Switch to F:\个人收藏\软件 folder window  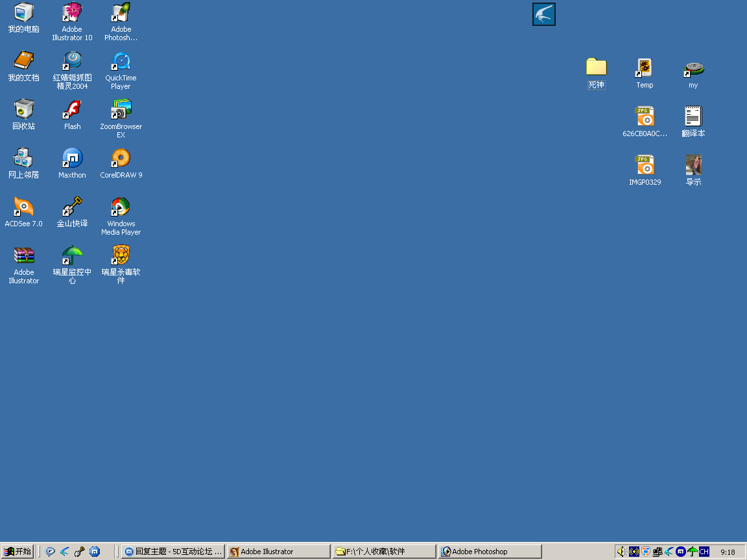coord(385,552)
